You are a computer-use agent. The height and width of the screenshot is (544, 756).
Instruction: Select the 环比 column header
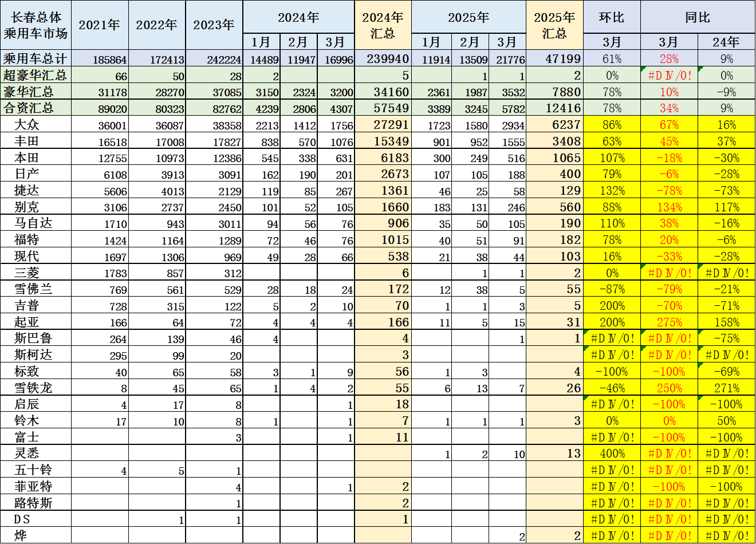pos(611,17)
